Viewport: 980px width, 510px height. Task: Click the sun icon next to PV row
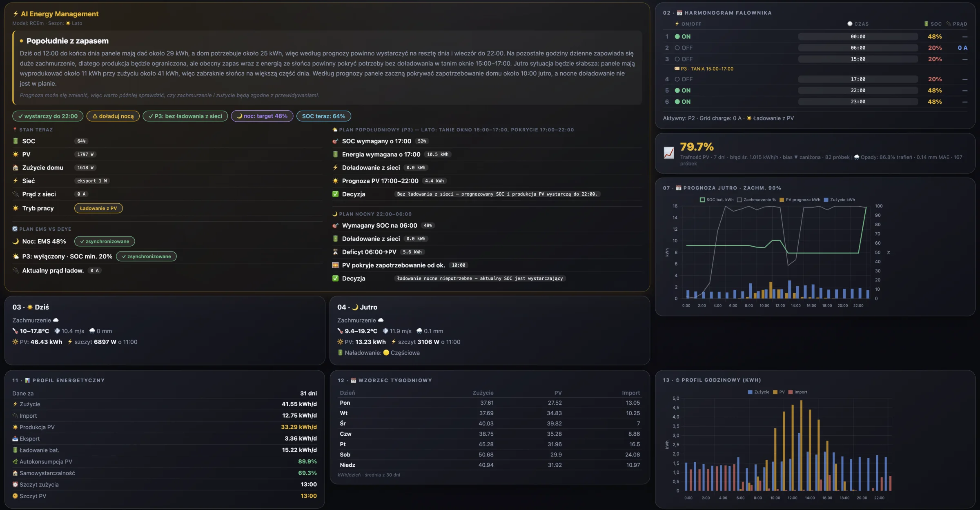[16, 154]
